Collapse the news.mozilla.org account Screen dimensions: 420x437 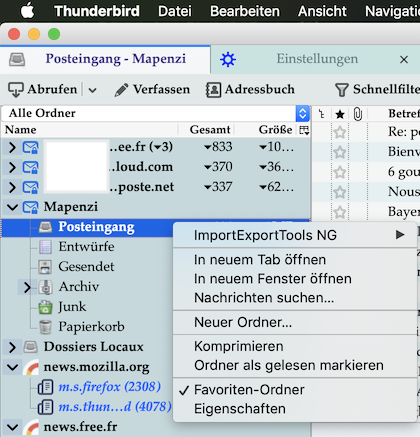12,367
